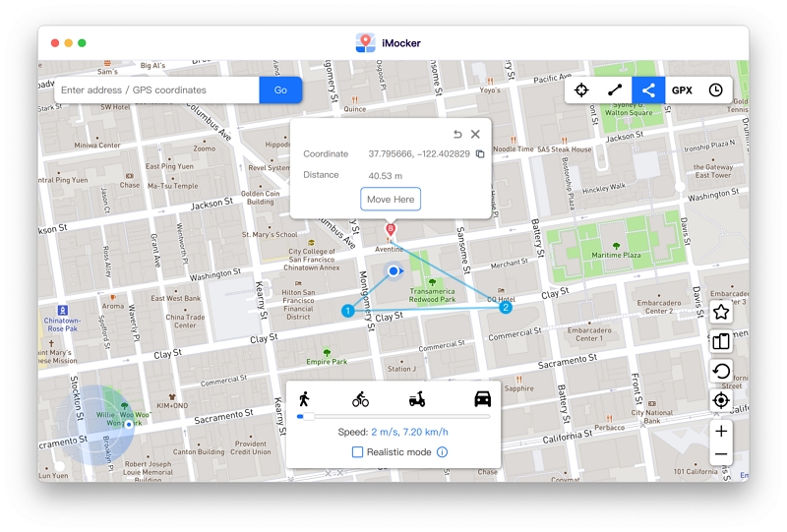The image size is (787, 532).
Task: Click the undo arrow in coordinate popup
Action: pos(457,134)
